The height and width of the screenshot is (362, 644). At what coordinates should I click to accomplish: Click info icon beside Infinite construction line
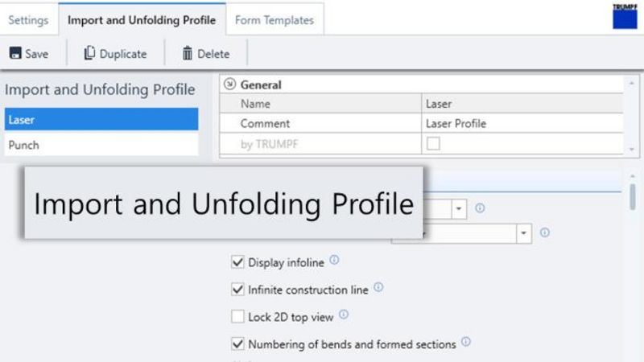tap(378, 287)
